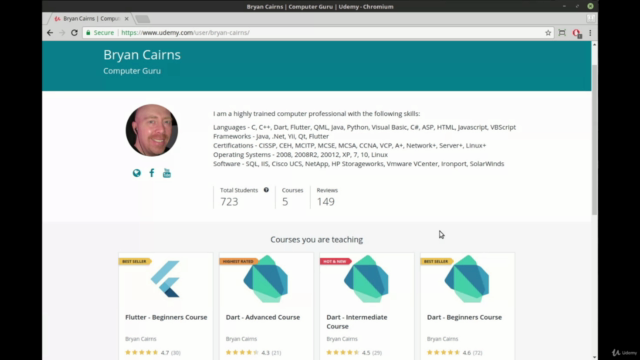Image resolution: width=640 pixels, height=360 pixels.
Task: Open a new tab next to current tab
Action: pyautogui.click(x=142, y=19)
